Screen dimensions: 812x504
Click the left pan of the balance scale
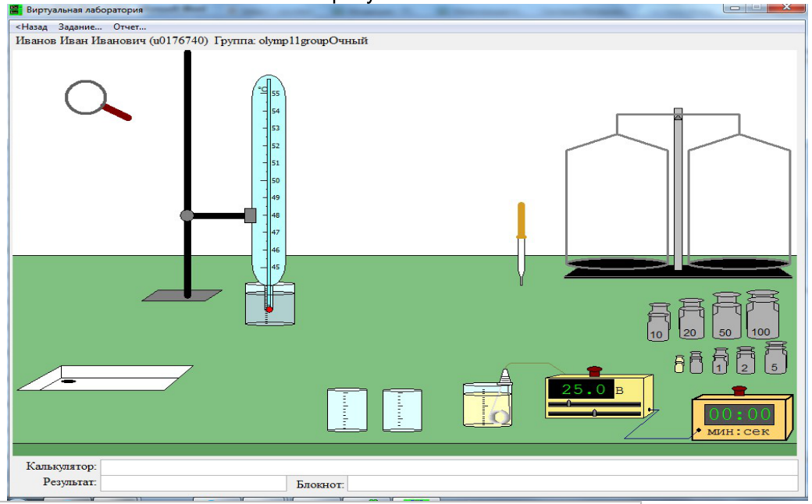click(617, 264)
